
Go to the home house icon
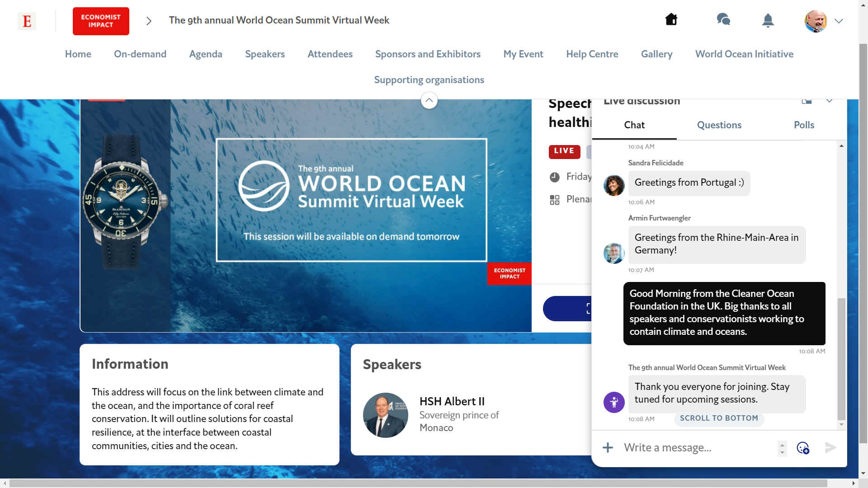(x=671, y=19)
